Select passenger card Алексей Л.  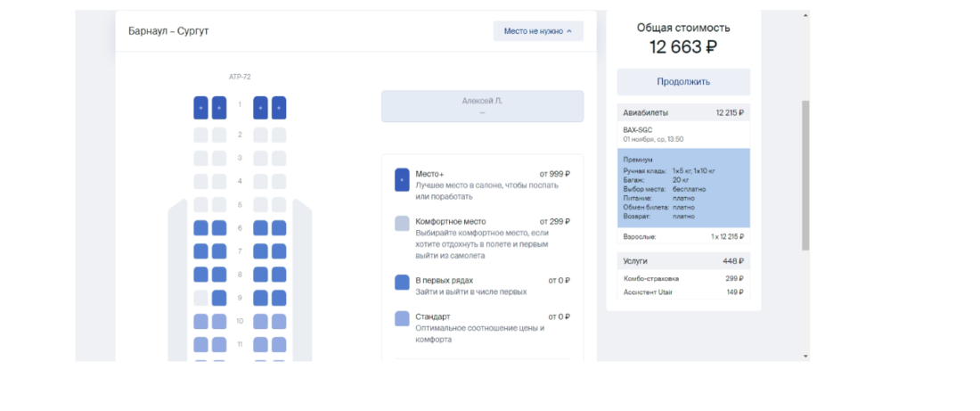(x=482, y=106)
